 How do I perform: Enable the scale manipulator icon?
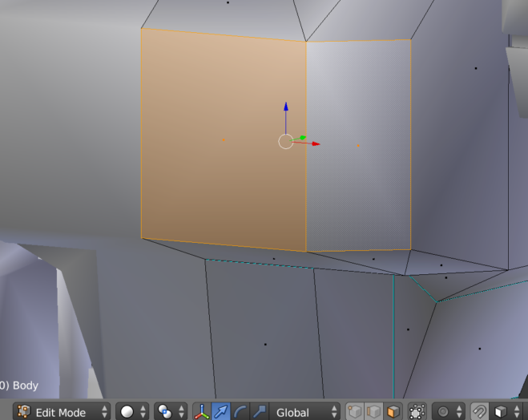259,412
